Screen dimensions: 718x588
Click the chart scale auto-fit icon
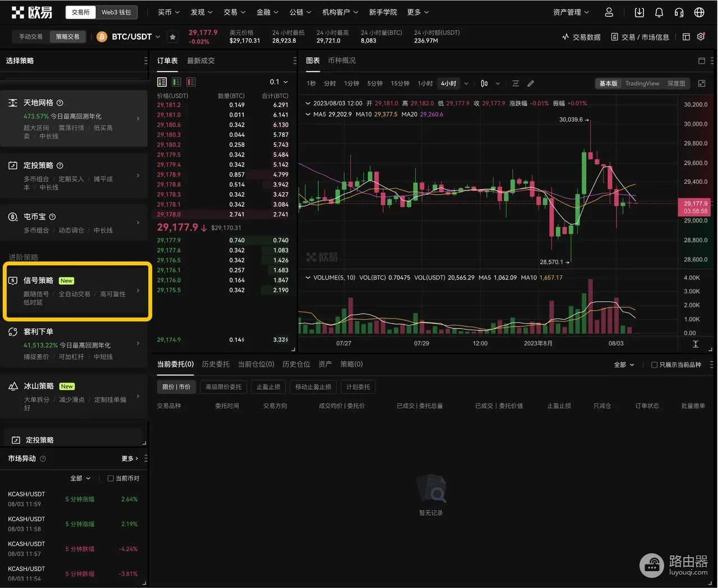click(x=696, y=344)
